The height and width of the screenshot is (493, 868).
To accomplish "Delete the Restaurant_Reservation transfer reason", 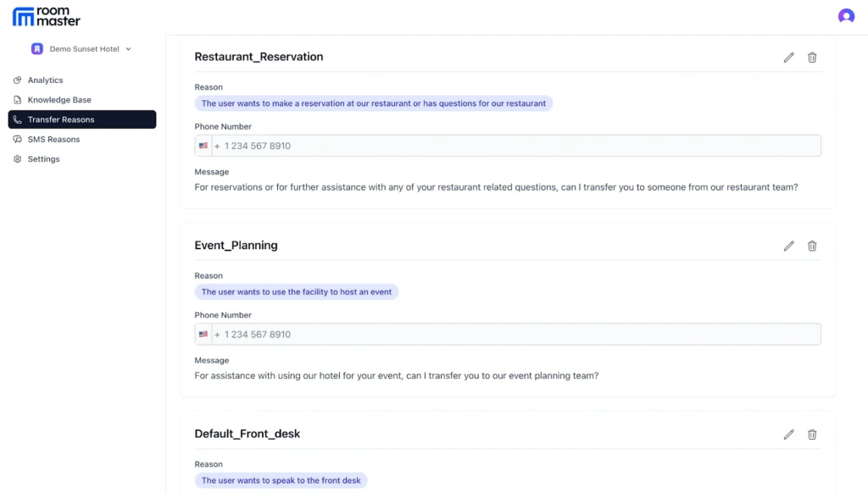I will (x=811, y=58).
